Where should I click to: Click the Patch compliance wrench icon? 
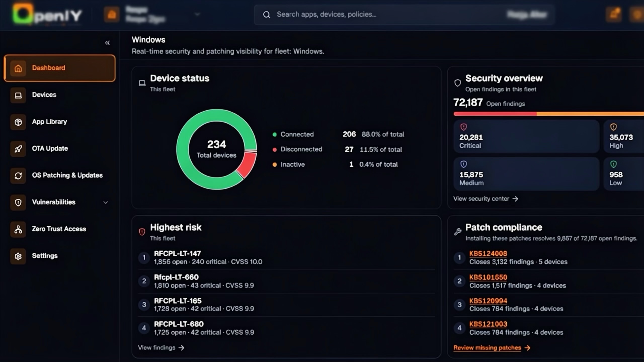(x=458, y=232)
